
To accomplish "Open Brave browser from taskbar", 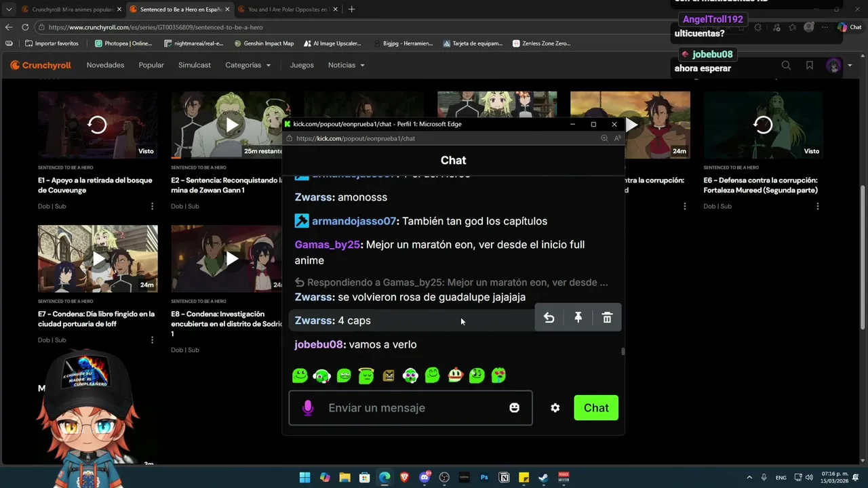I will tap(405, 477).
